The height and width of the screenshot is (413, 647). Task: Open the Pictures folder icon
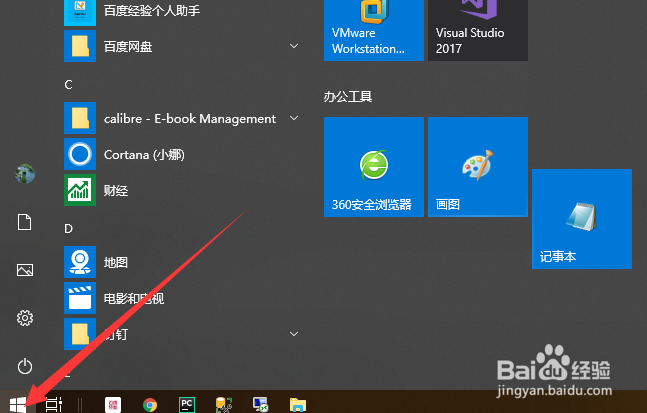(x=25, y=270)
